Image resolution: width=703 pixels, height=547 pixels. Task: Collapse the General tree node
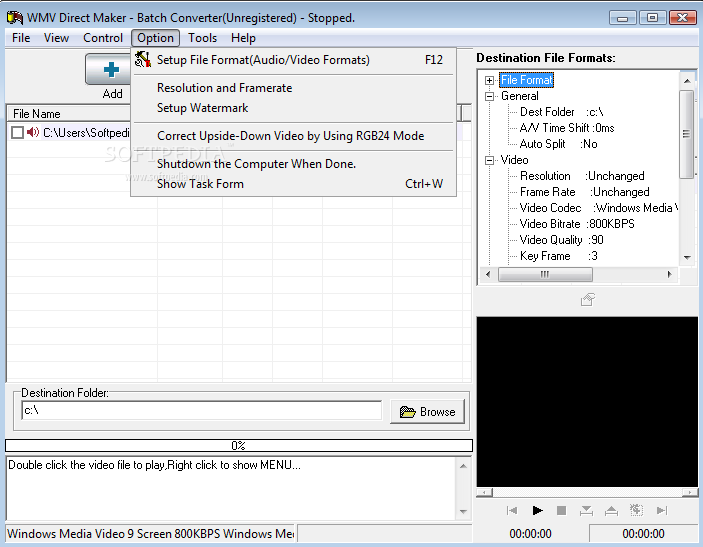[489, 96]
